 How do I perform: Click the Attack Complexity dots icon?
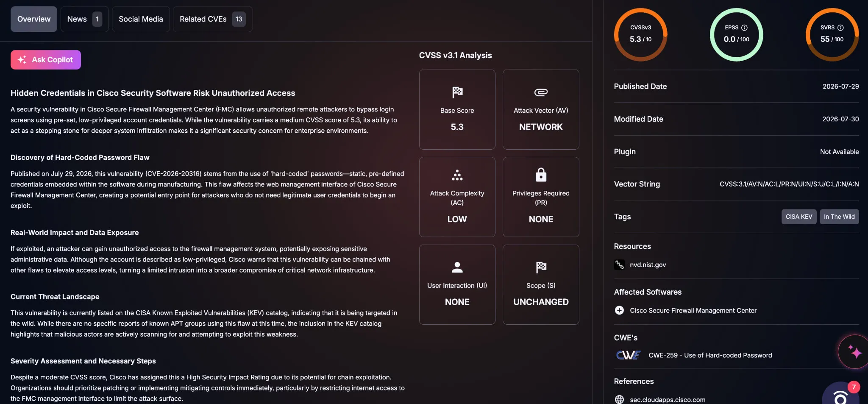coord(457,175)
